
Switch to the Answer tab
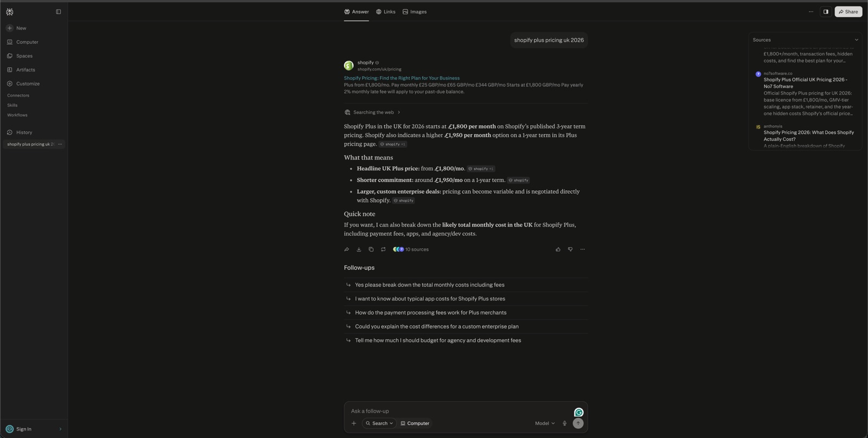(x=356, y=11)
